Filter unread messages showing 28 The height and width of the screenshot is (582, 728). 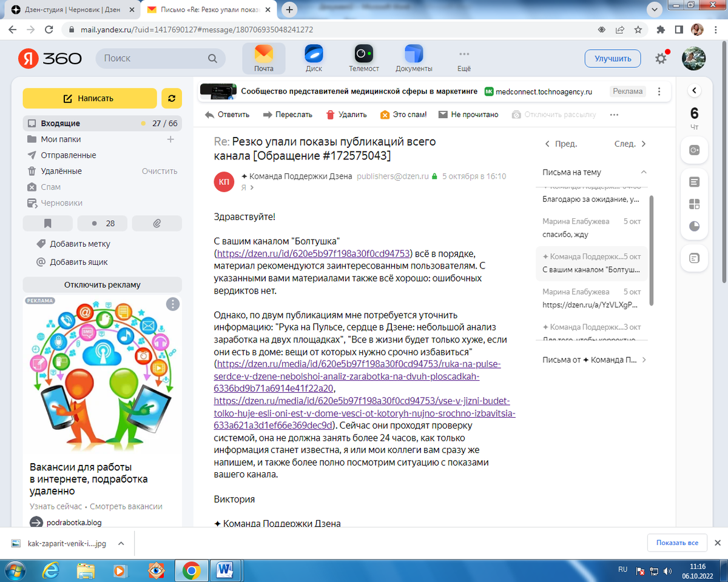(x=103, y=223)
